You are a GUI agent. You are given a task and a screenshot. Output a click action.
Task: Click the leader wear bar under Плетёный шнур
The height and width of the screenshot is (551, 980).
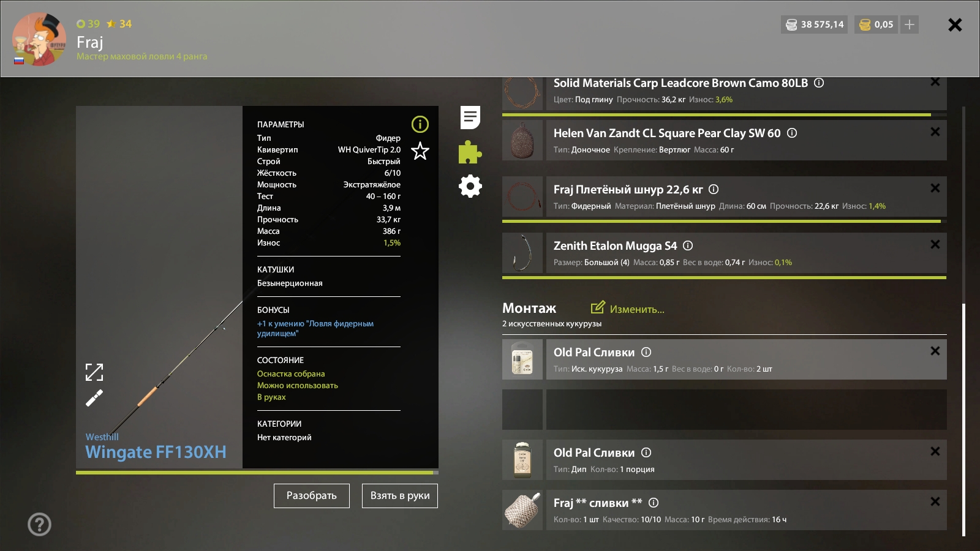click(x=725, y=221)
